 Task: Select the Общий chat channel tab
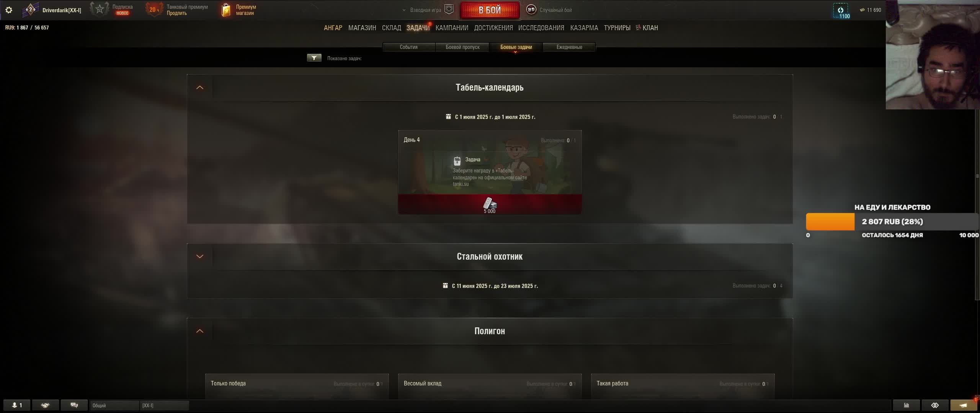pos(114,405)
